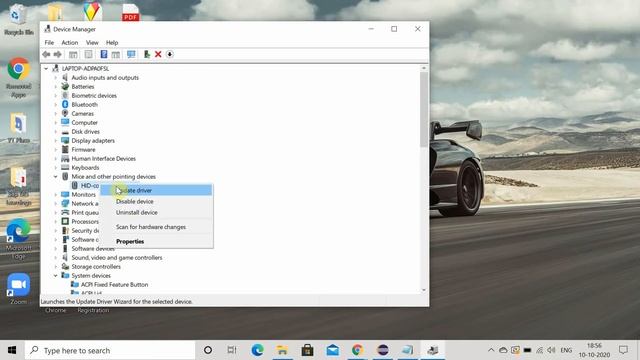Open the notification center icon
Viewport: 640px width, 360px height.
[623, 350]
